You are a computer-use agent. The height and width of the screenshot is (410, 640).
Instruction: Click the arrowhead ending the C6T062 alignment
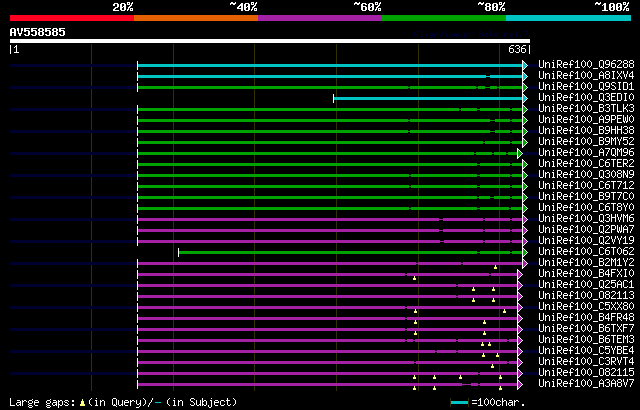point(525,253)
